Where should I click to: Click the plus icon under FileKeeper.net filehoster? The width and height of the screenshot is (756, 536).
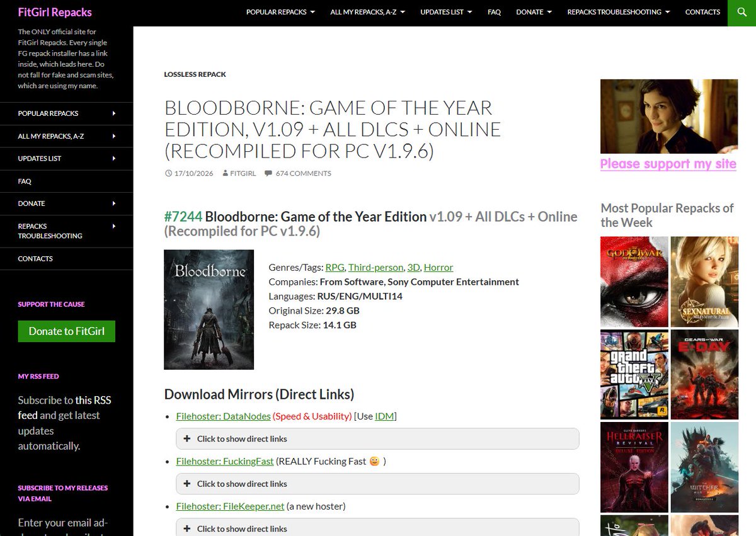coord(187,528)
